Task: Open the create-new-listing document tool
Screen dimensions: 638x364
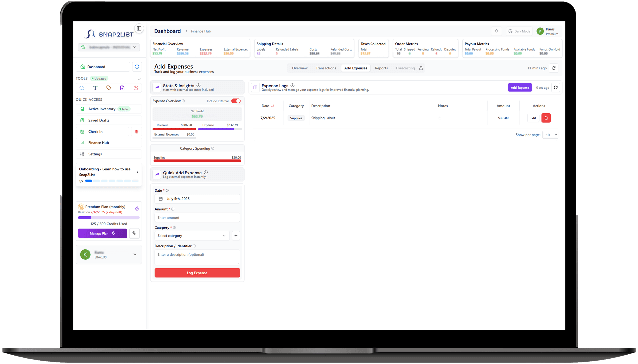Action: (x=122, y=88)
